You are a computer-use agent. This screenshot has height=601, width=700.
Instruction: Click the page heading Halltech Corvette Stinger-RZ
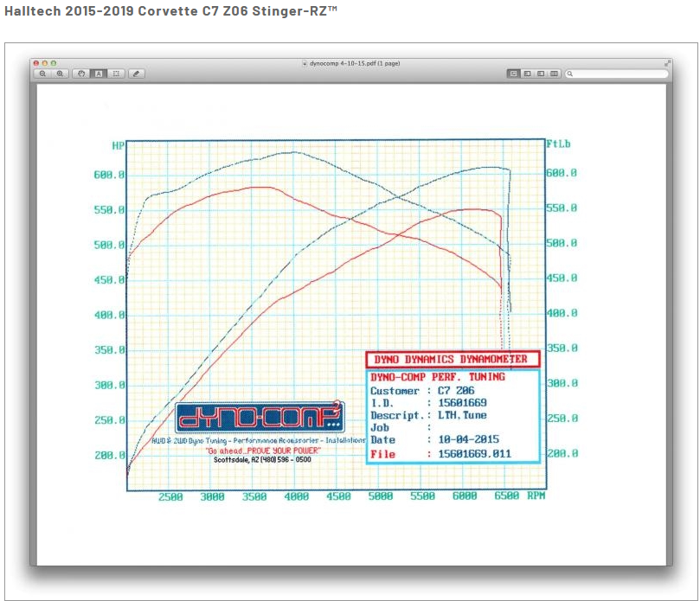[x=170, y=10]
